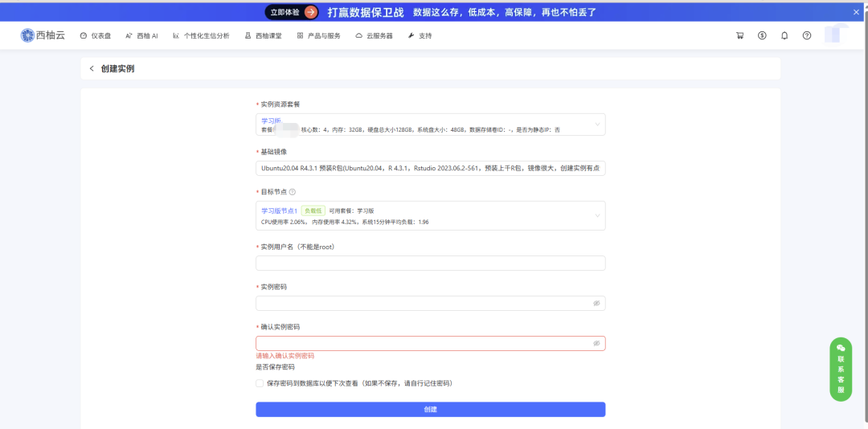Click the orange arrow in 立即体验 banner
868x429 pixels.
[311, 11]
